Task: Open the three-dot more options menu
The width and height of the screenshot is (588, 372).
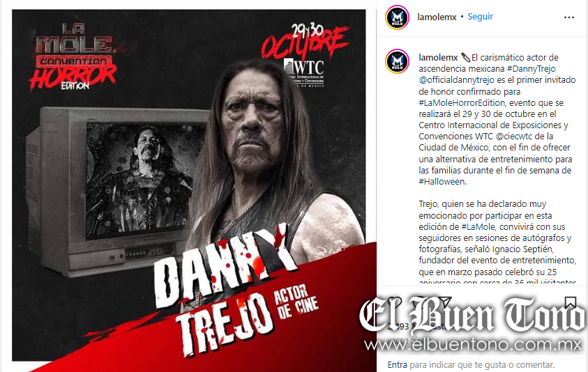Action: coord(569,17)
